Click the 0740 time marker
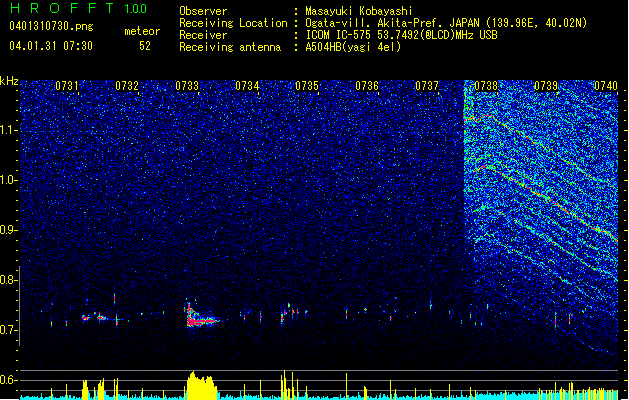 click(x=606, y=86)
